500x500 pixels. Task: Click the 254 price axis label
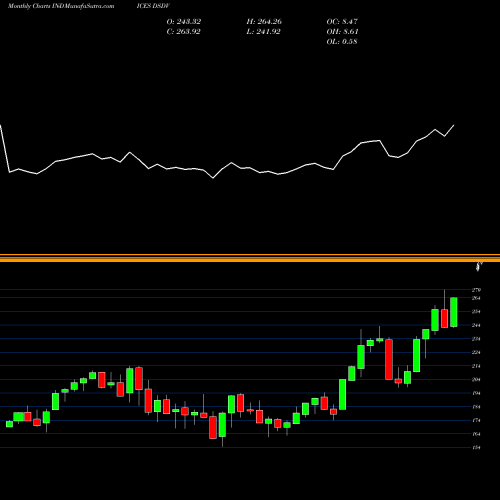(x=476, y=312)
